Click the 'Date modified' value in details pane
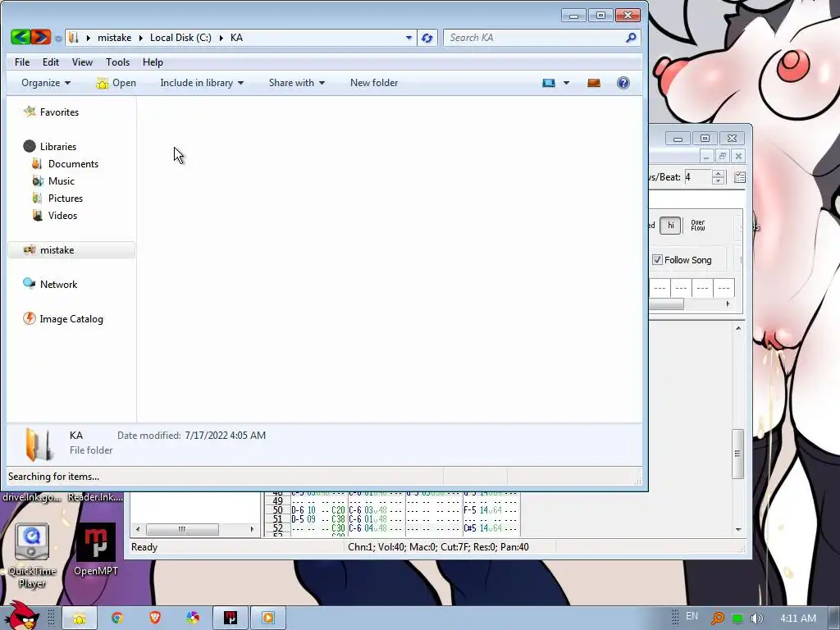Viewport: 840px width, 630px height. (225, 436)
